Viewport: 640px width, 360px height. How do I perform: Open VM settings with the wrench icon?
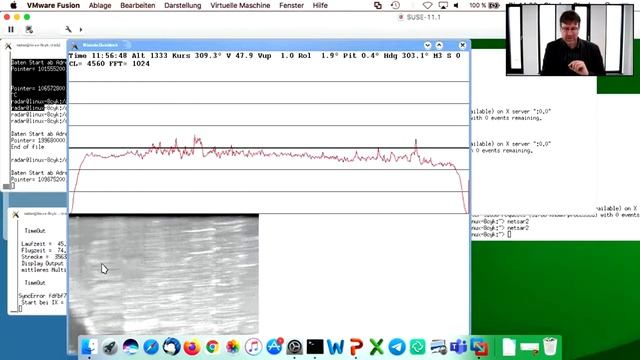[68, 29]
